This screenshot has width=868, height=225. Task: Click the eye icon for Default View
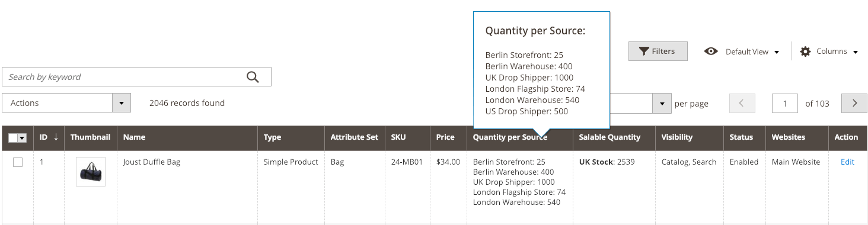(711, 52)
